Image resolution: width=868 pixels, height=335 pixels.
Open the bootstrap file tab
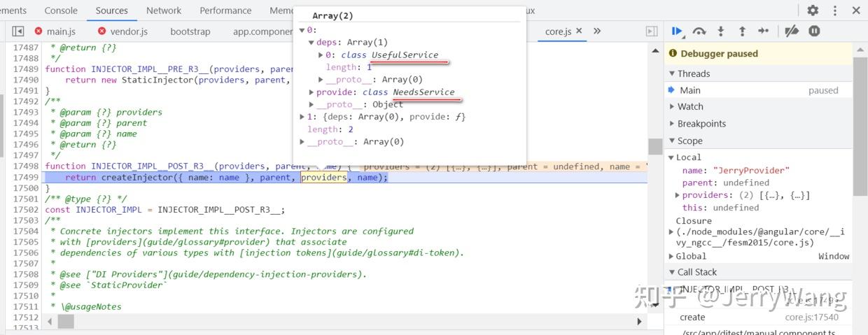point(190,31)
